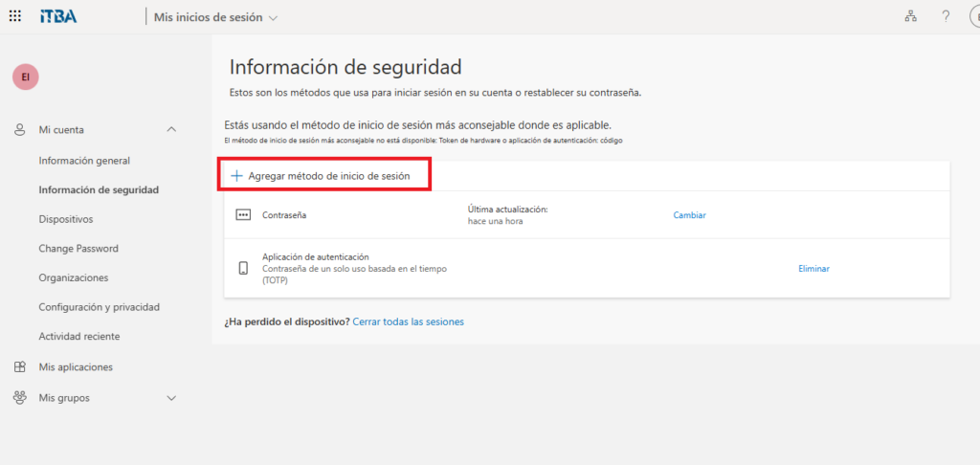
Task: Click the EI profile avatar in sidebar
Action: pos(25,77)
